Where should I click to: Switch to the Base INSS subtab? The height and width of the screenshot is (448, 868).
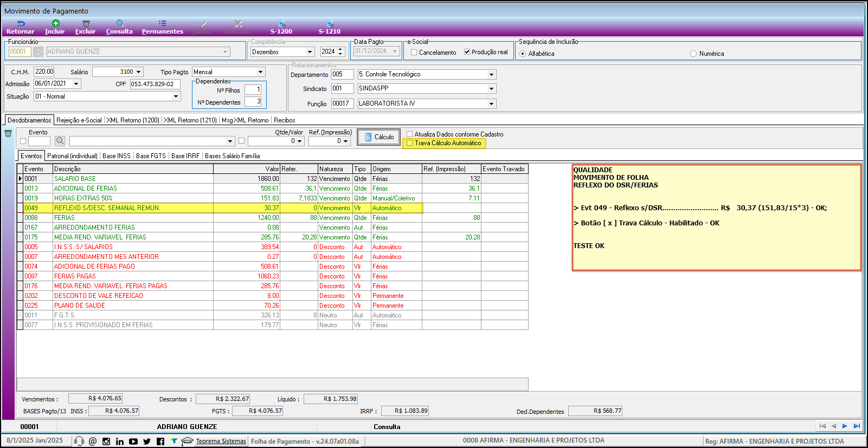[x=117, y=156]
